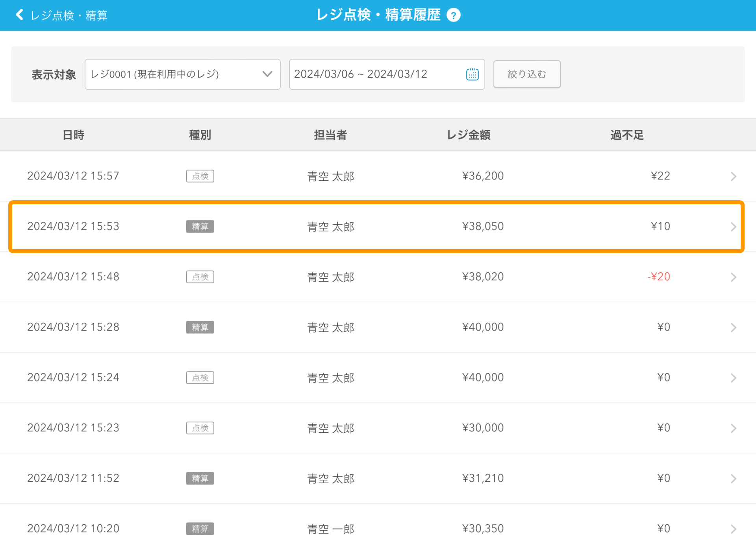756x551 pixels.
Task: Click the red shortage value -¥20
Action: (659, 277)
